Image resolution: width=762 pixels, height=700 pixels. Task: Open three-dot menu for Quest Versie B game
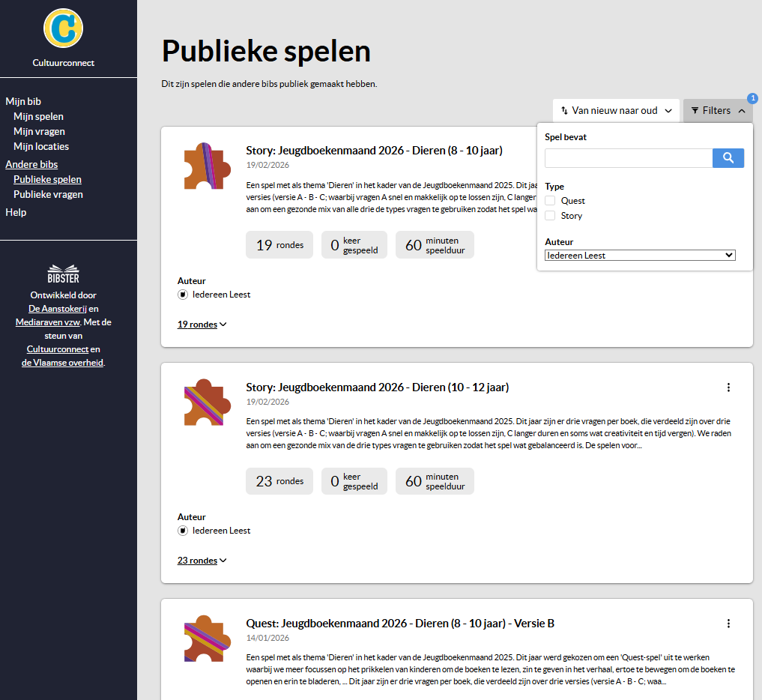tap(728, 624)
